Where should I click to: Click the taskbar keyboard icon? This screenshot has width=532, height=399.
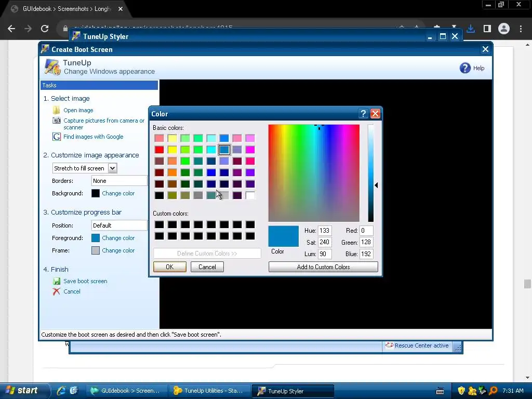click(440, 391)
